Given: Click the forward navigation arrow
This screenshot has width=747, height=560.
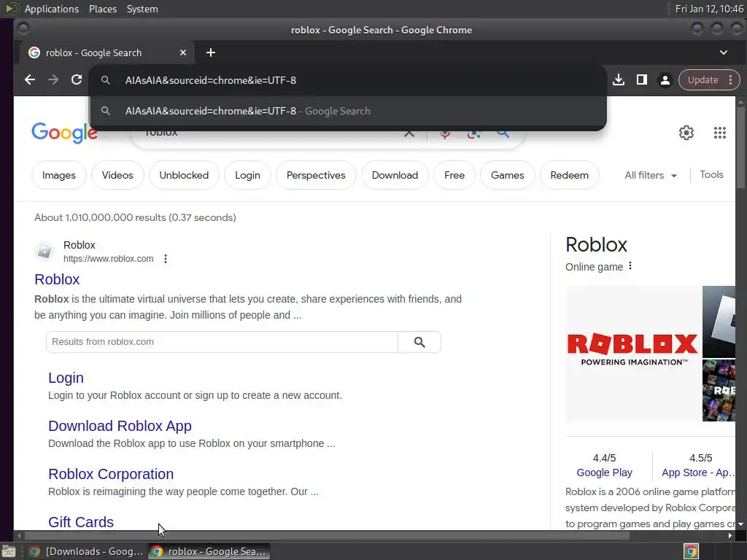Looking at the screenshot, I should tap(53, 80).
